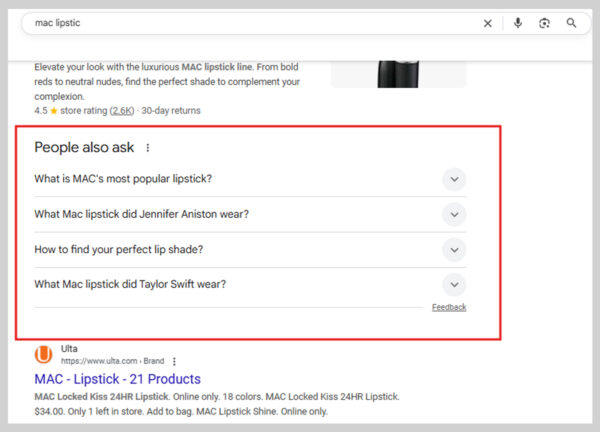Click 'How to find your perfect lip shade?' text
Screen dimensions: 600x432
[x=119, y=249]
